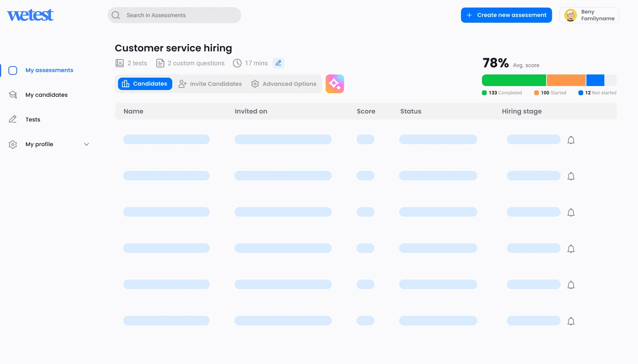This screenshot has width=638, height=364.
Task: Click the 2 tests list icon
Action: [120, 63]
